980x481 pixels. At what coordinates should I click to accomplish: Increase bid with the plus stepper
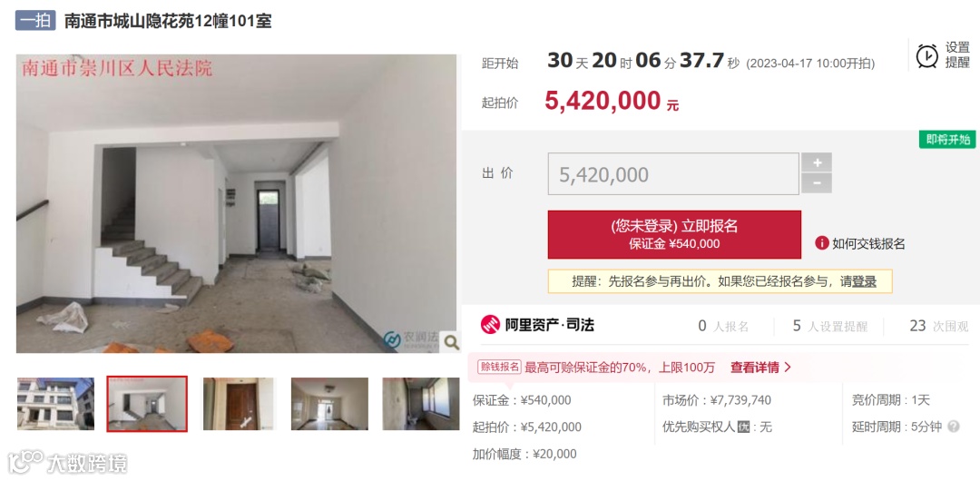(x=817, y=162)
